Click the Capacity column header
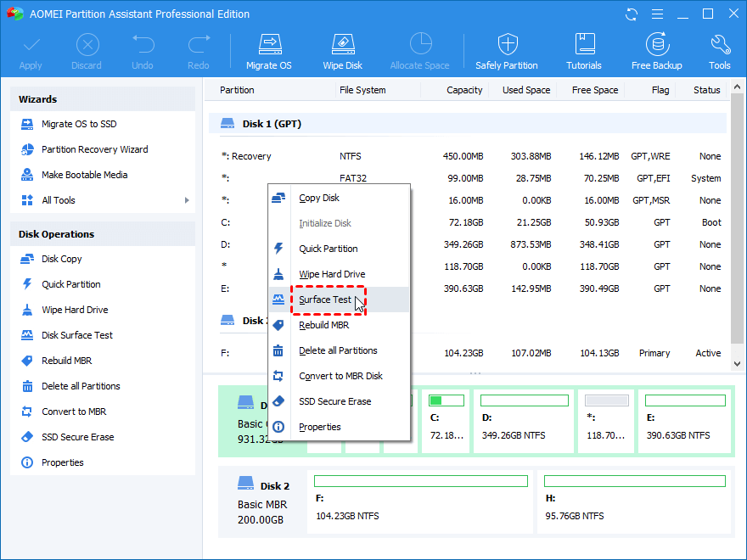747x560 pixels. click(x=463, y=90)
